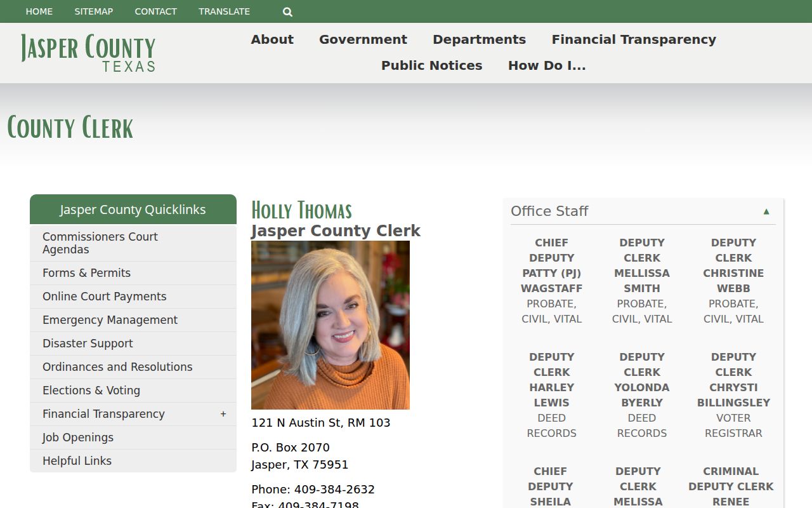The width and height of the screenshot is (812, 508).
Task: Open the TRANSLATE option
Action: click(225, 11)
